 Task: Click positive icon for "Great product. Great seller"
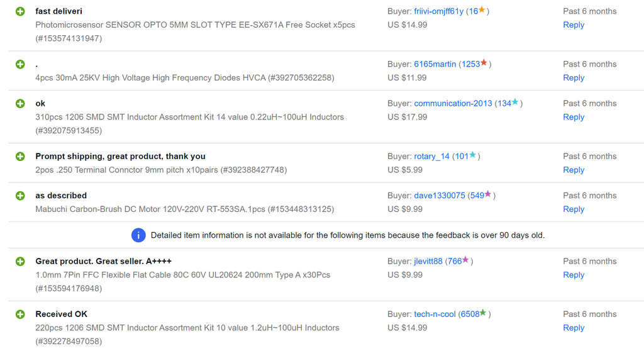[20, 261]
